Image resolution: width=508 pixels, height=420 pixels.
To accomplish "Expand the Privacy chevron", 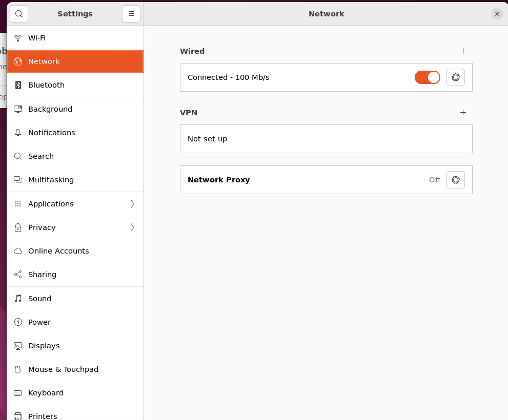I will 132,227.
